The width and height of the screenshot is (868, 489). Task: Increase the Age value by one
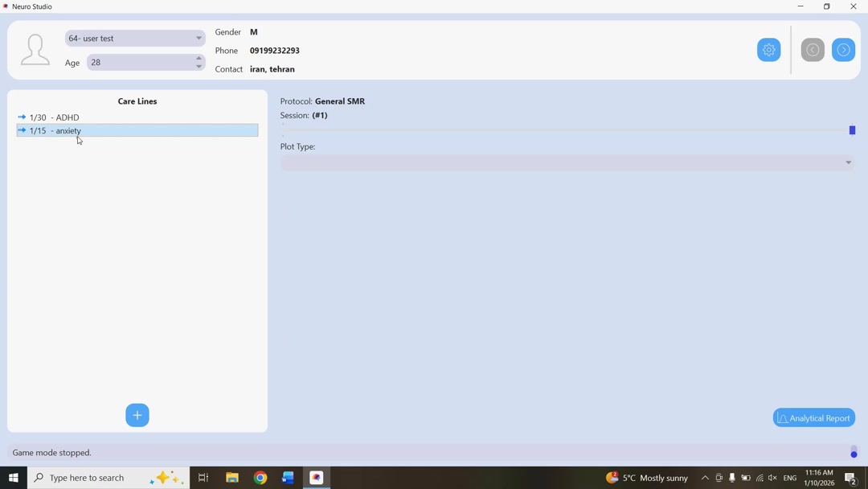[199, 58]
